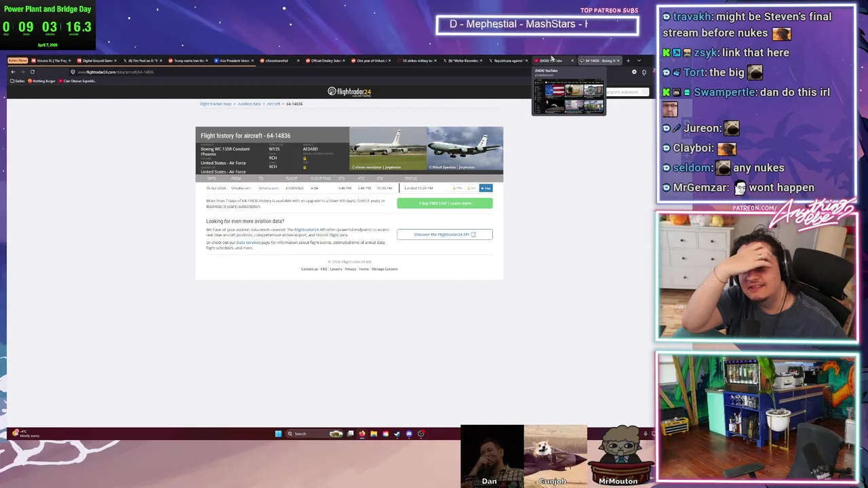
Task: Reload the Flightradar24 page
Action: click(32, 72)
